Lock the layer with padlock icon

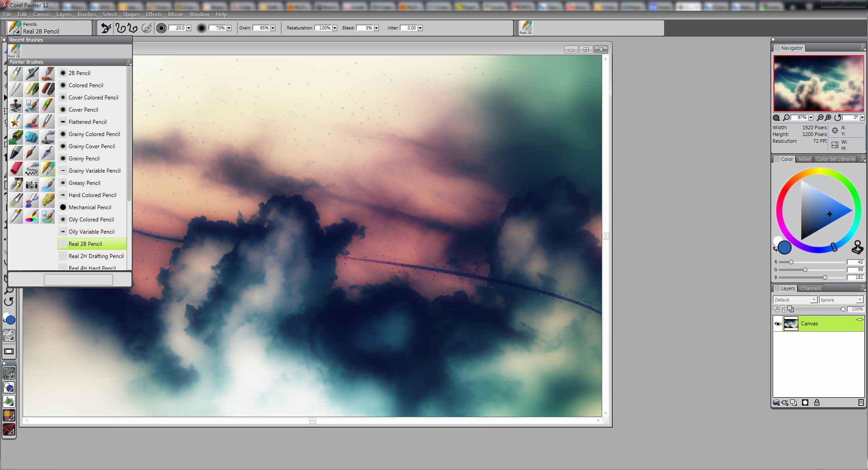(x=817, y=403)
